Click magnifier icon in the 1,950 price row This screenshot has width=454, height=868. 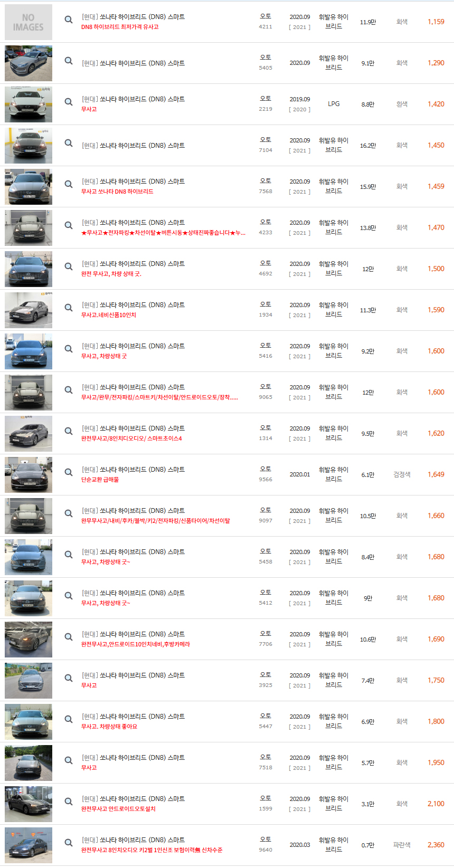(69, 760)
